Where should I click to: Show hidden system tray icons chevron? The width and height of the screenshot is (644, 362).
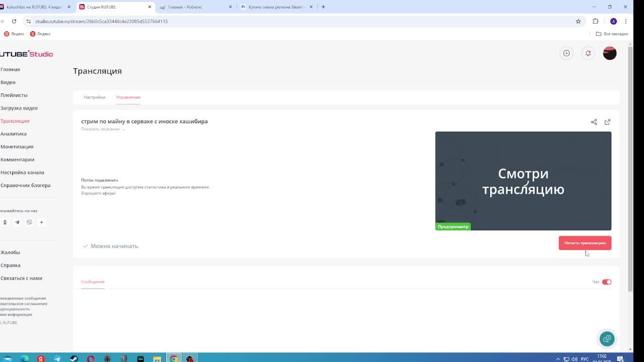557,359
